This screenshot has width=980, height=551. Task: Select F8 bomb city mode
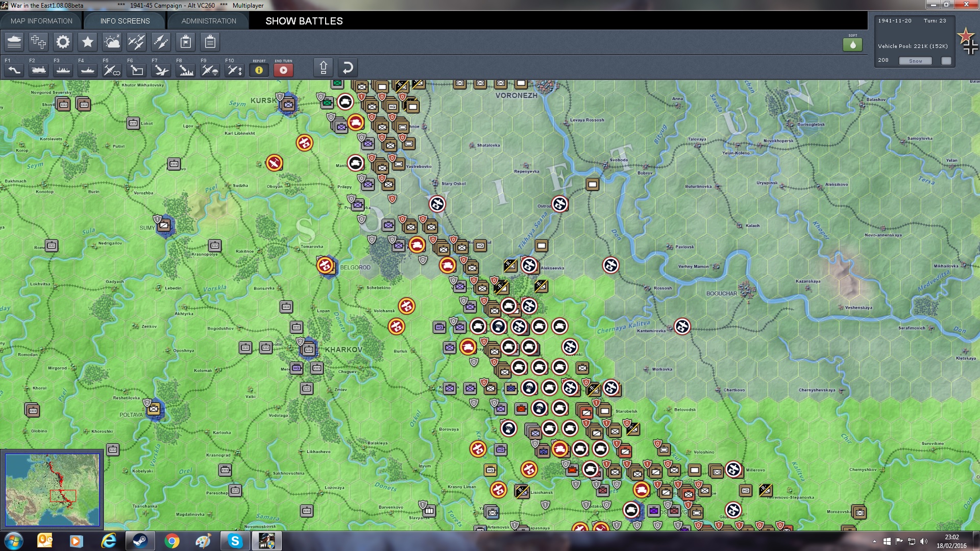[185, 70]
